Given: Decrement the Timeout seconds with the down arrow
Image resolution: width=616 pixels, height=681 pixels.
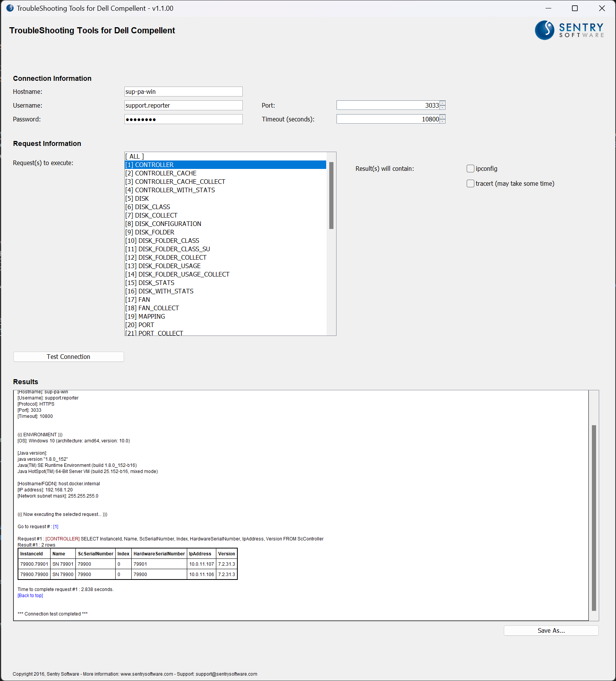Looking at the screenshot, I should tap(442, 121).
